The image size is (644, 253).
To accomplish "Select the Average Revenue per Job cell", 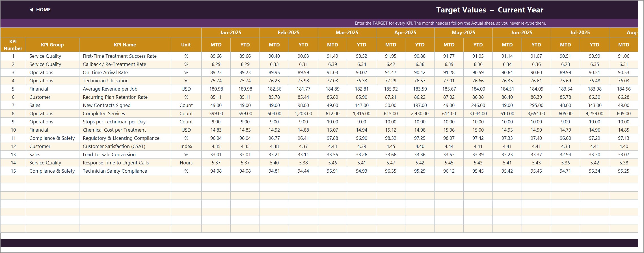I will coord(125,89).
